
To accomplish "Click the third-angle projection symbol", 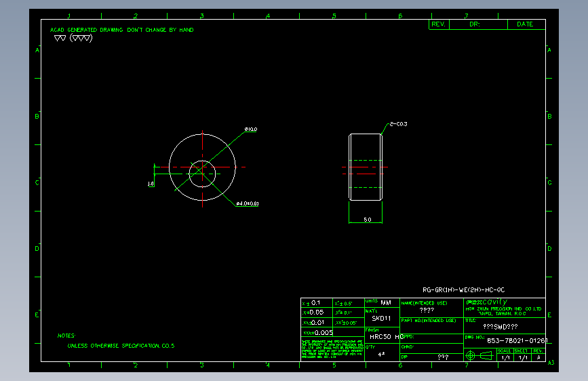I will pos(481,355).
